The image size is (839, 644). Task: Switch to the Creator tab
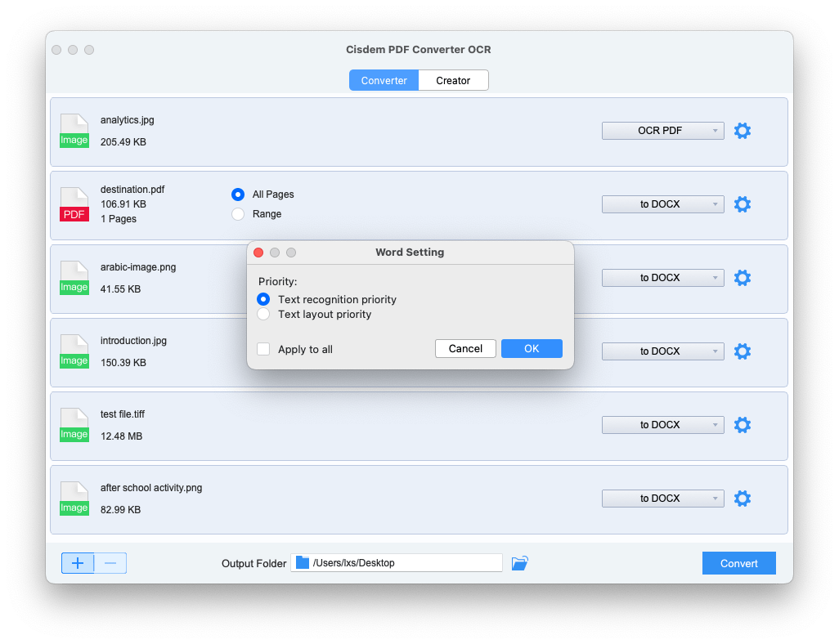coord(453,80)
